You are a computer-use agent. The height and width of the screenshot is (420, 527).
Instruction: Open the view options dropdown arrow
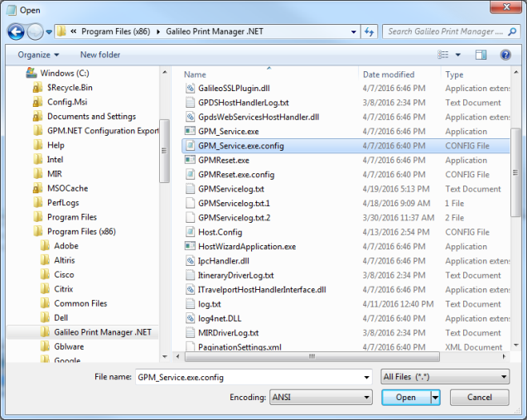[x=457, y=55]
